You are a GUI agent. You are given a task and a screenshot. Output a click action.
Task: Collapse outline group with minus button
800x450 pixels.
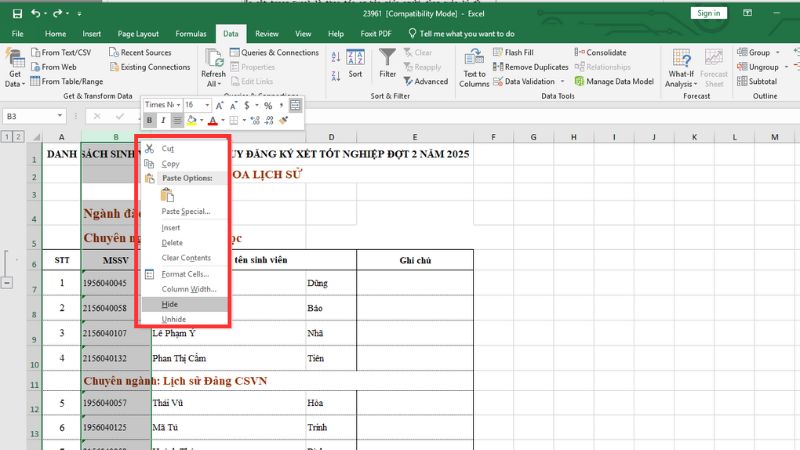(x=8, y=283)
